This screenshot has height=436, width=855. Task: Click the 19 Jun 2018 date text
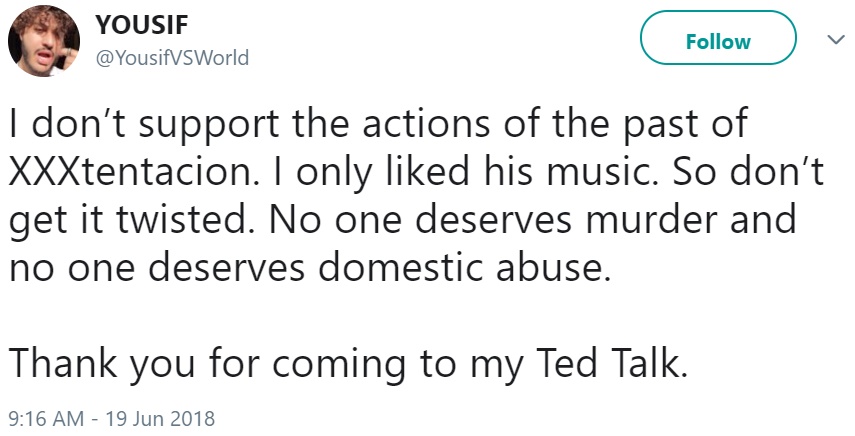[x=160, y=419]
